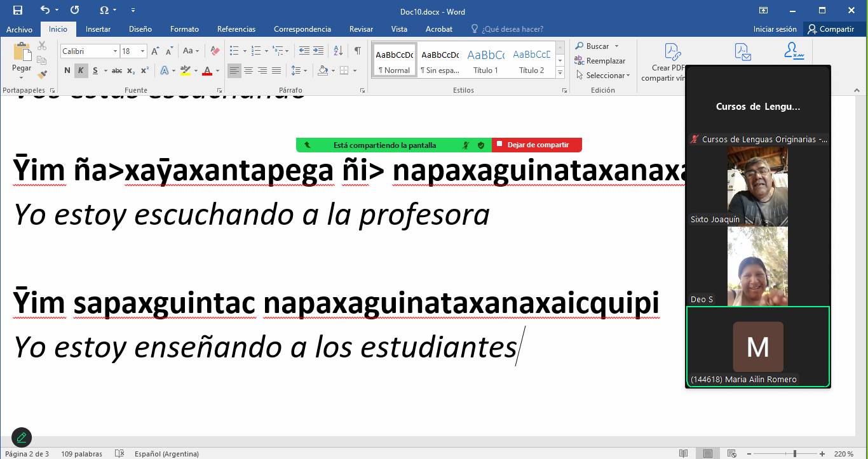
Task: Show paragraph marks with the pilcrow icon
Action: pos(357,51)
